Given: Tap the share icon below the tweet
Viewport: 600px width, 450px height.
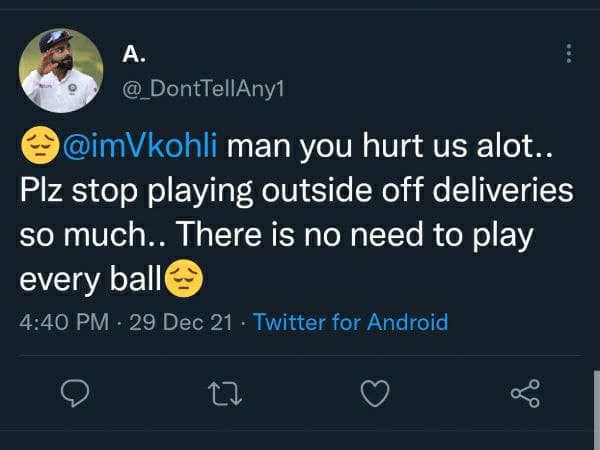Looking at the screenshot, I should [x=525, y=394].
